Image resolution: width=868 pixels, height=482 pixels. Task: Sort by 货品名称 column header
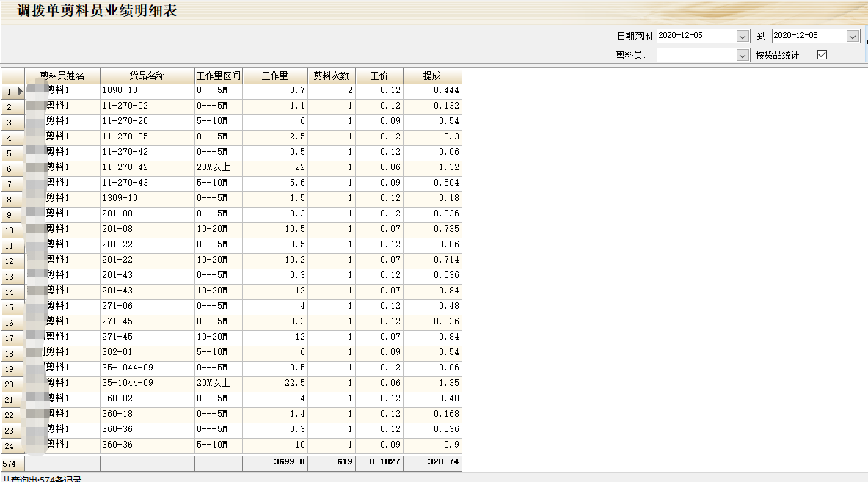point(147,76)
